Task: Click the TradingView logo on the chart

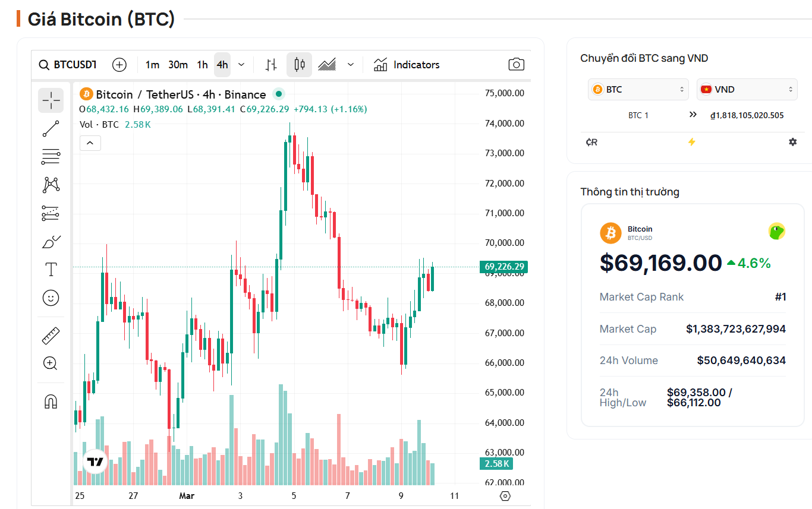Action: click(x=95, y=460)
